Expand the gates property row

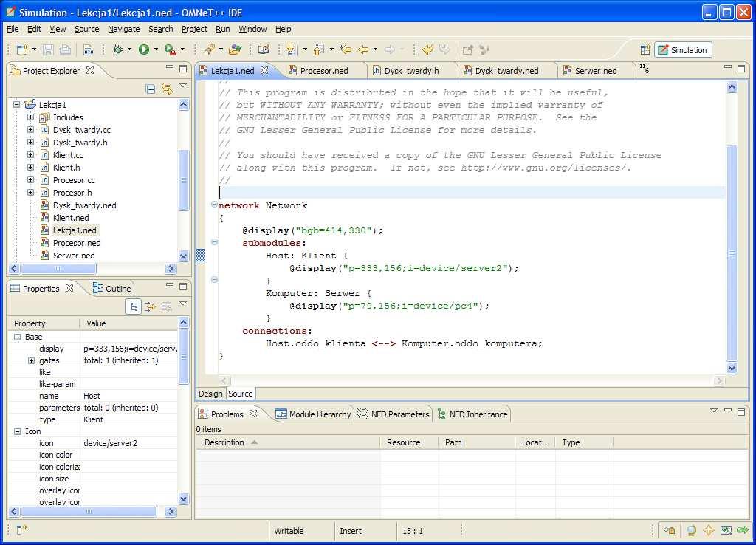click(31, 360)
